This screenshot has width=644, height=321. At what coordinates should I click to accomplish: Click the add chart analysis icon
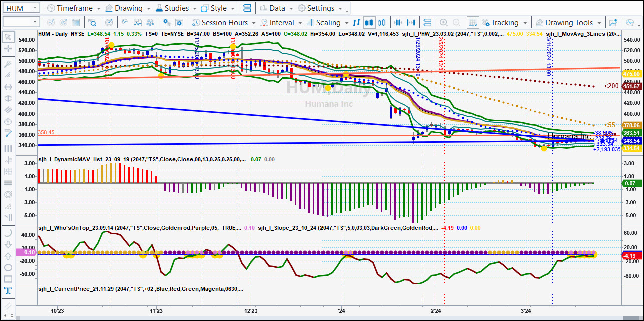tap(613, 23)
